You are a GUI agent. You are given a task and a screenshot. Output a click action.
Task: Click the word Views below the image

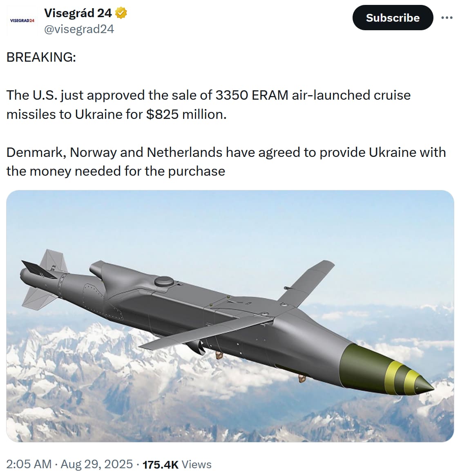197,465
